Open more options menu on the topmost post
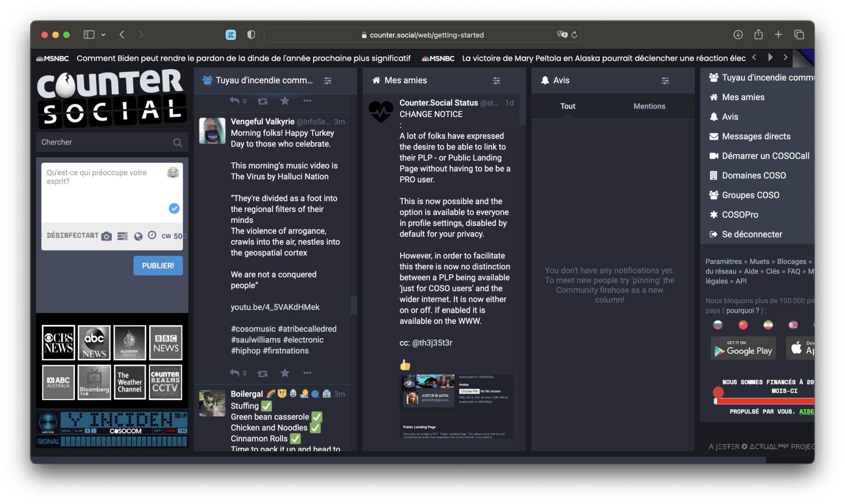 (307, 101)
